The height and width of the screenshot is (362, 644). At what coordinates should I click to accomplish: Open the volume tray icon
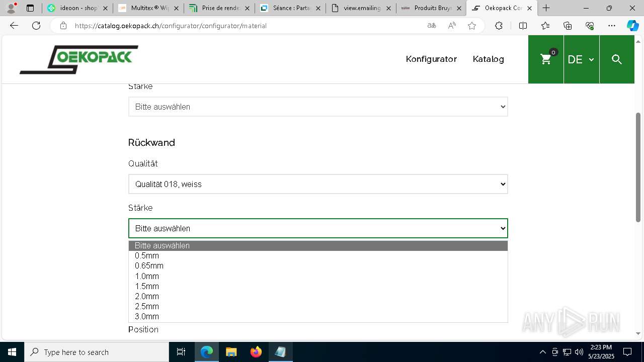click(x=579, y=352)
